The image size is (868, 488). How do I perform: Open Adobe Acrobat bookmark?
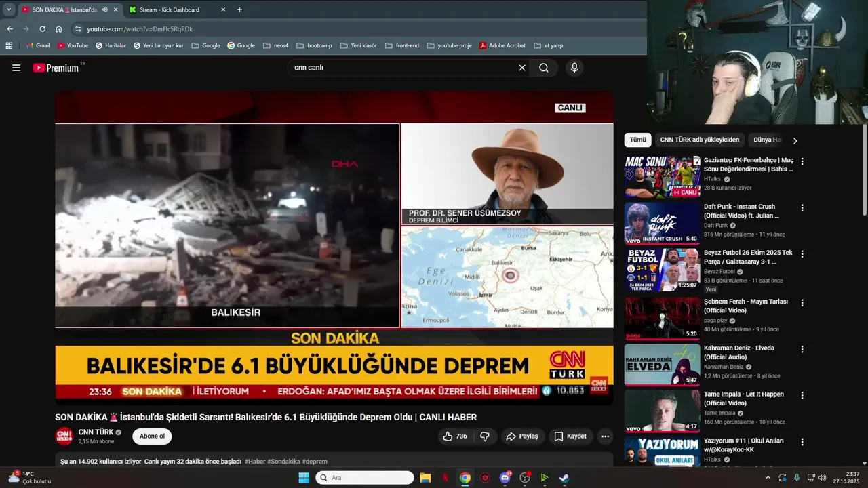tap(502, 45)
